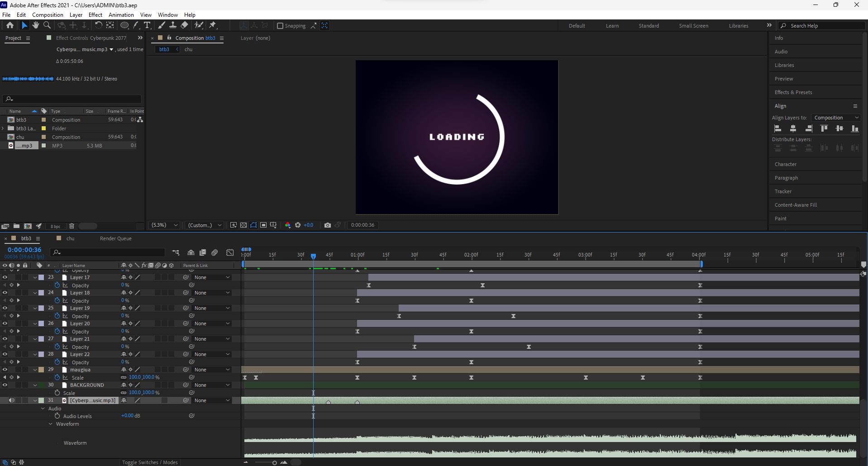Switch to the chu timeline tab
This screenshot has width=868, height=466.
(70, 238)
